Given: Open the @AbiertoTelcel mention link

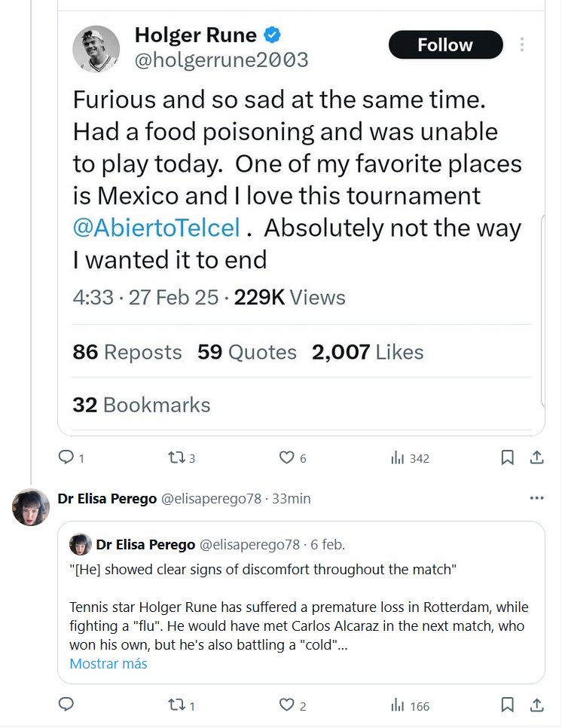Looking at the screenshot, I should (x=156, y=228).
